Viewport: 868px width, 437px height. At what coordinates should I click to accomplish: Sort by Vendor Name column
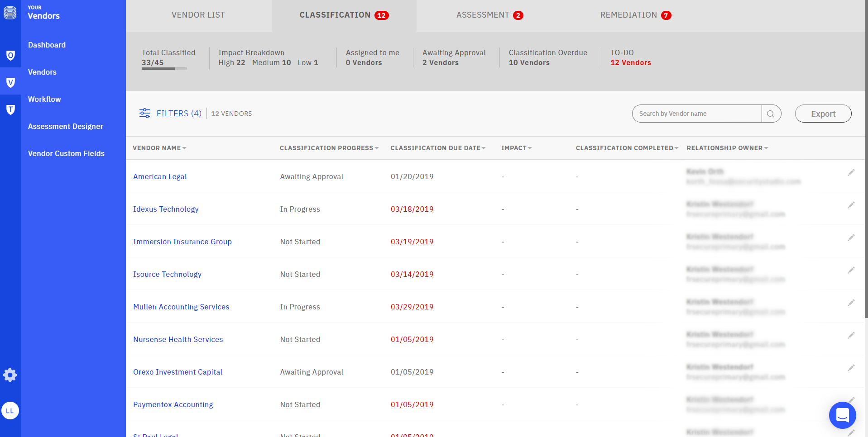(159, 148)
